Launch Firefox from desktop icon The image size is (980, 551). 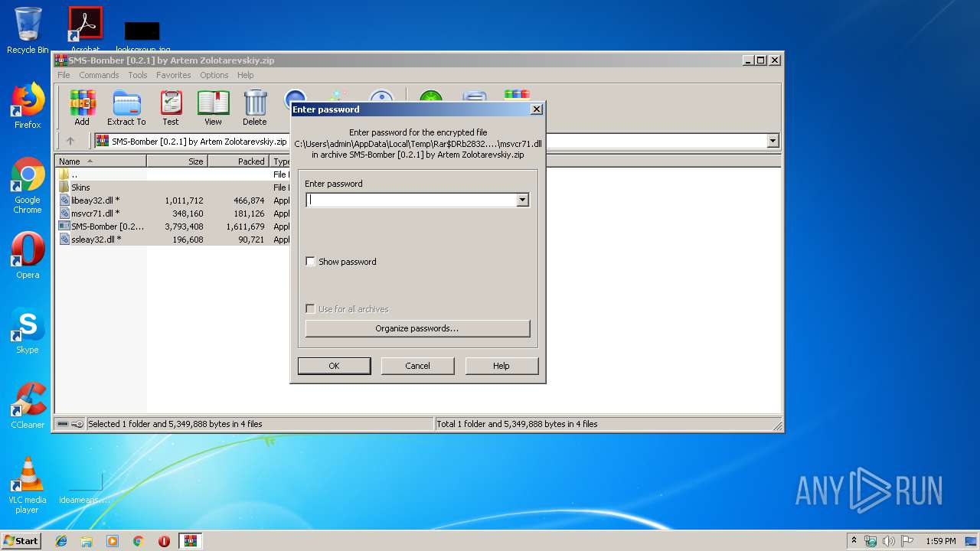point(28,106)
